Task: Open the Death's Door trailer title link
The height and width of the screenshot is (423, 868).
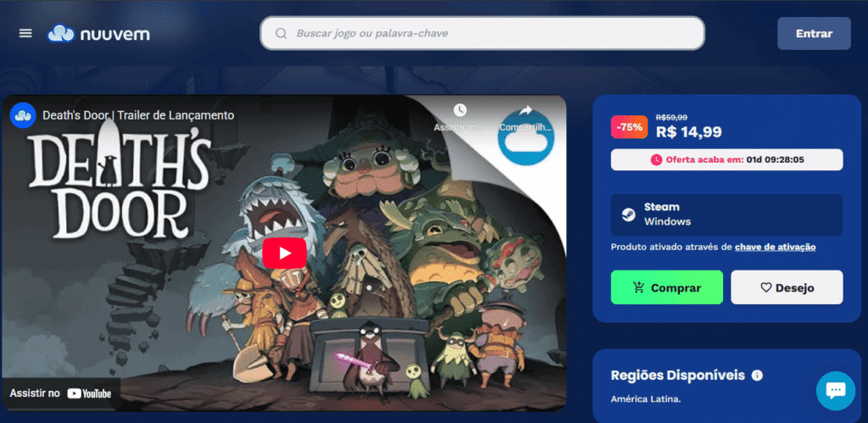Action: pos(138,115)
